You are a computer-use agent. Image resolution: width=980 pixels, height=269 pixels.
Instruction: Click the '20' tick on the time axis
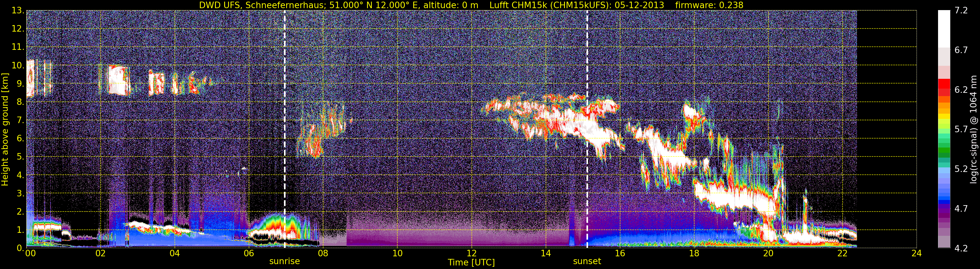click(x=768, y=253)
